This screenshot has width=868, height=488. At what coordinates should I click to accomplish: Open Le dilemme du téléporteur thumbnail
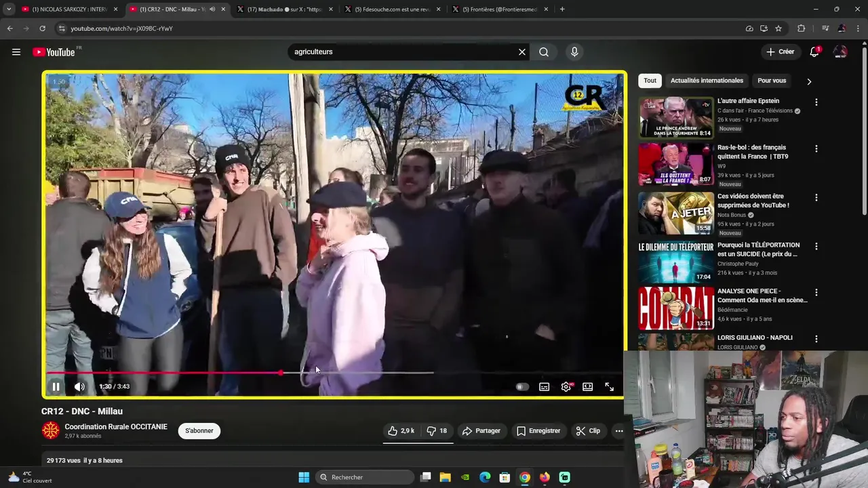(676, 262)
